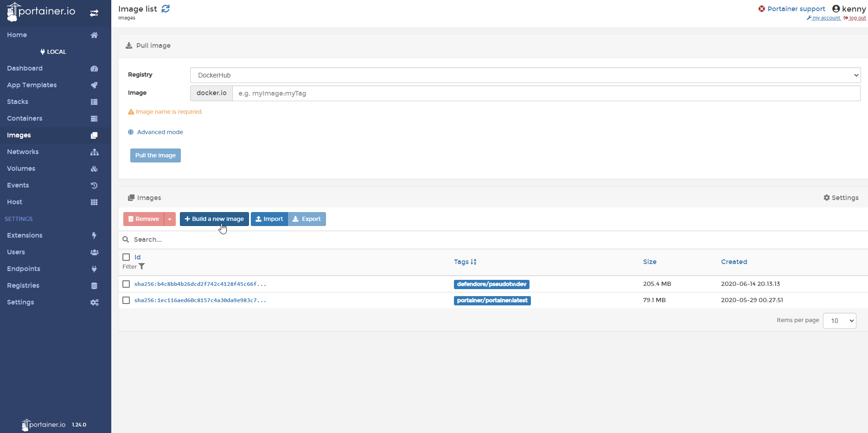Image resolution: width=868 pixels, height=433 pixels.
Task: Toggle the select-all checkbox in the header
Action: click(126, 257)
